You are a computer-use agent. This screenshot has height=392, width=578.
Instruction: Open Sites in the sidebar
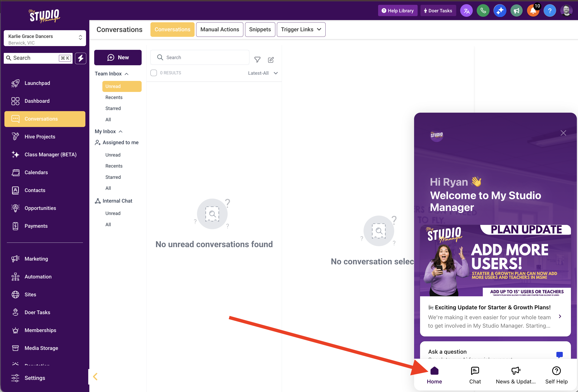[45, 295]
